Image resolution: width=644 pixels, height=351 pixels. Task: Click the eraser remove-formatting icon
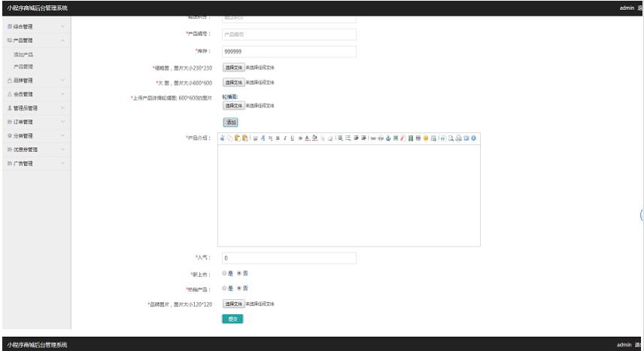pos(330,138)
